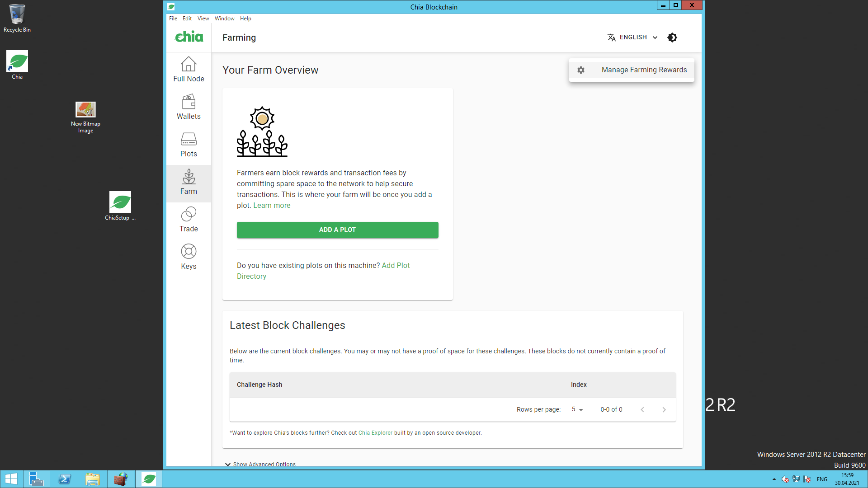Open Server Manager from taskbar
Screen dimensions: 868x488
click(36, 479)
